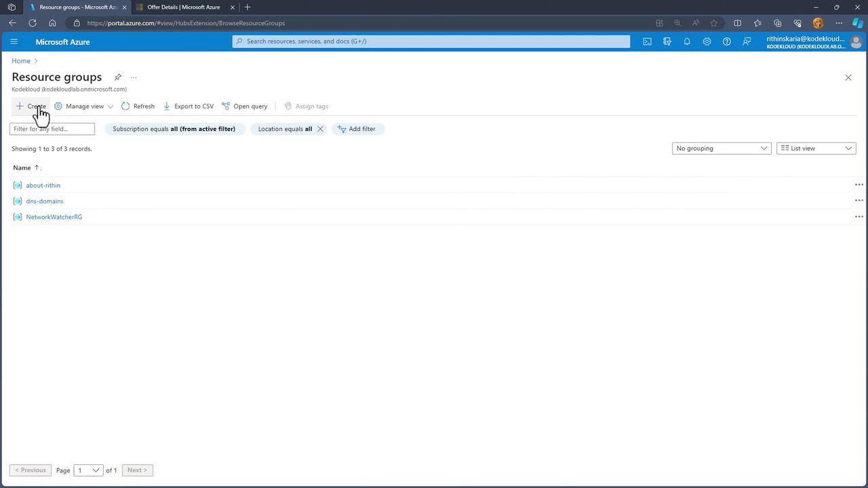Pin Resource groups to dashboard
This screenshot has width=868, height=488.
[x=117, y=77]
